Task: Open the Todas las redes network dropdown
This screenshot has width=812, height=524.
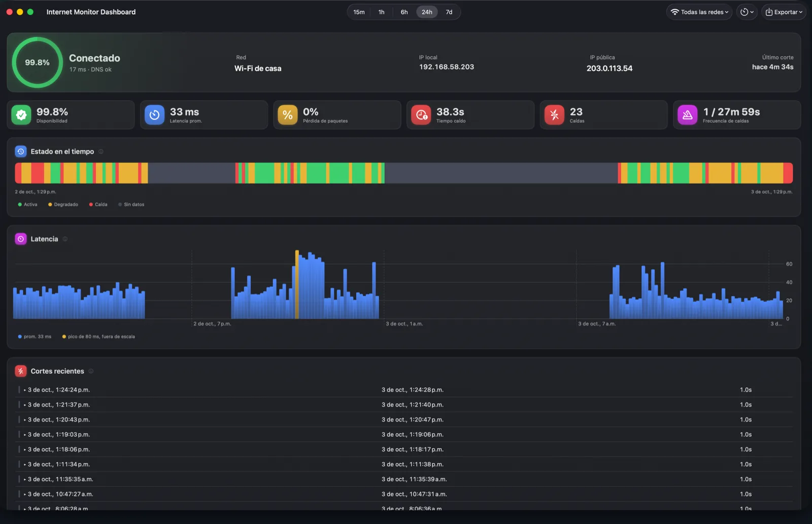Action: [x=699, y=12]
